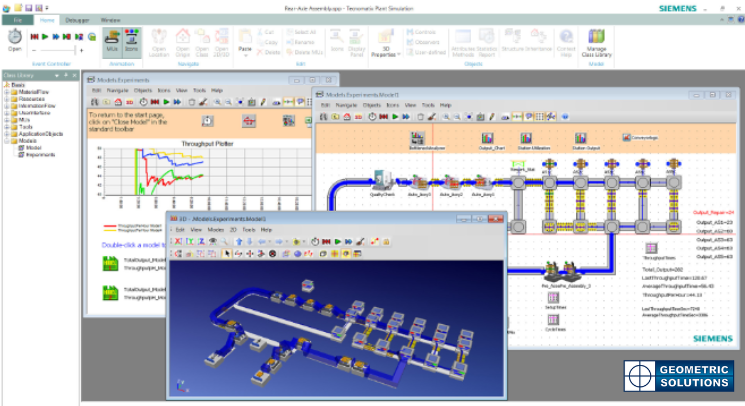This screenshot has width=745, height=406.
Task: Click the brush icon in 3D window toolbar
Action: (360, 242)
